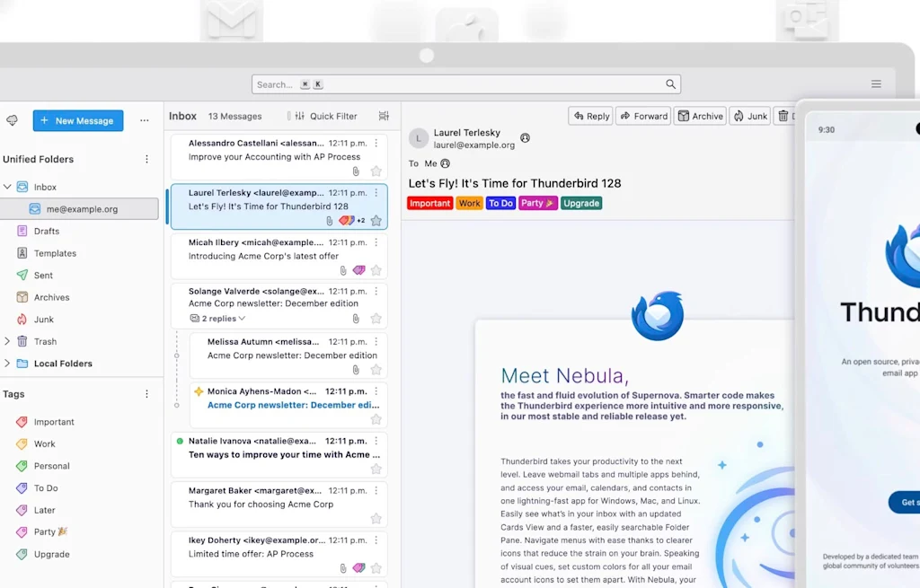Open menu for Laurel Terlesky message

click(x=376, y=192)
